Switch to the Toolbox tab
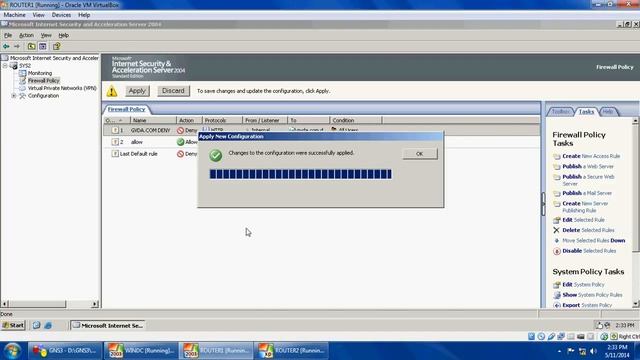 (561, 111)
